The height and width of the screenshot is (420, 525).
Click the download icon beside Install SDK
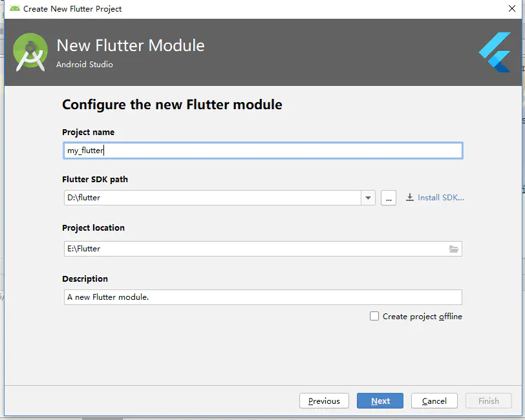[409, 198]
